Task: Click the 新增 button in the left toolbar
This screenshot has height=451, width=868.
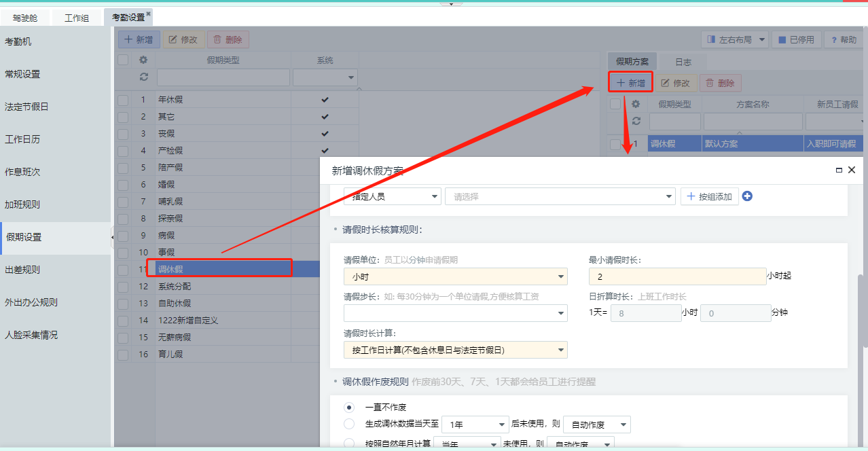Action: click(139, 39)
